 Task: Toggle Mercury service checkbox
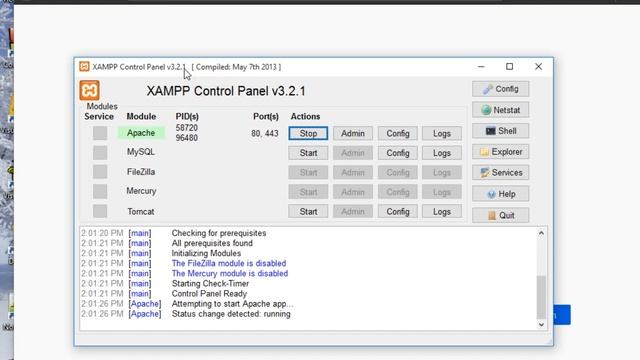100,191
